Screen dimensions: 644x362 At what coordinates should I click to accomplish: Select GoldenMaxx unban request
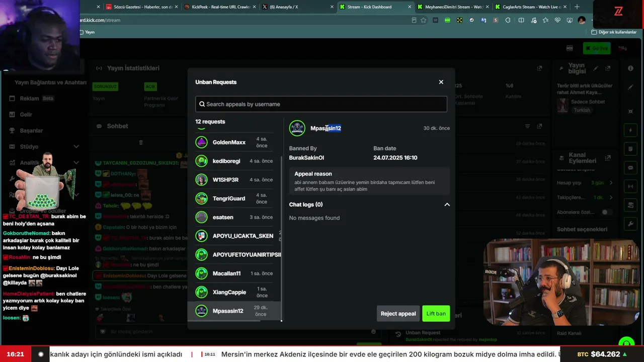pyautogui.click(x=234, y=142)
